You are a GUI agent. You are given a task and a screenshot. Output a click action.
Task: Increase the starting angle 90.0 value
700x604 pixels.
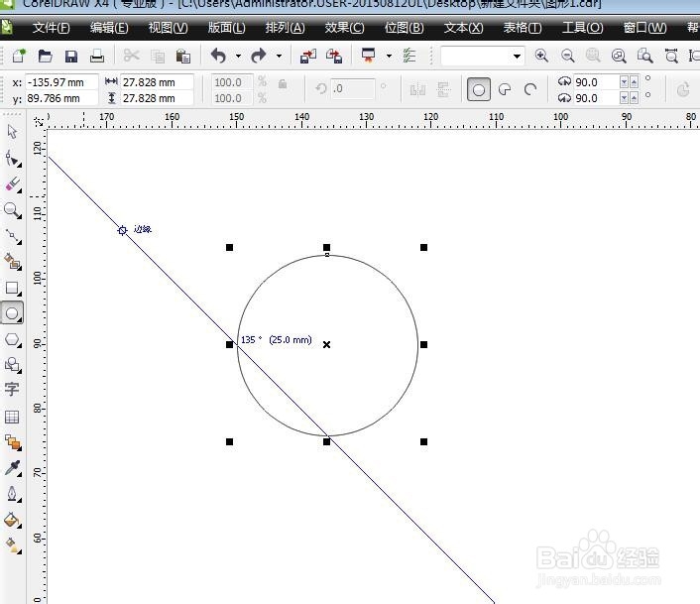pyautogui.click(x=634, y=81)
